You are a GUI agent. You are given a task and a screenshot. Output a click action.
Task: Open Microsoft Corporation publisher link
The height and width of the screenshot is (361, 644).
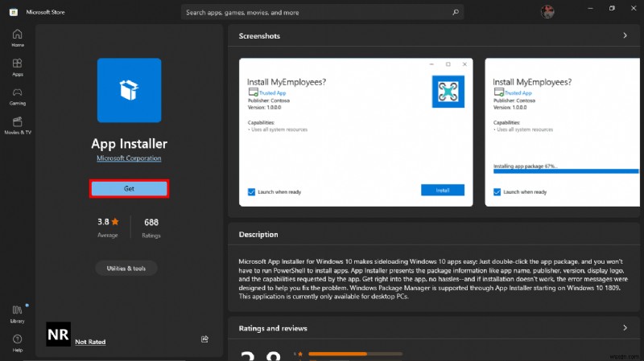point(129,158)
